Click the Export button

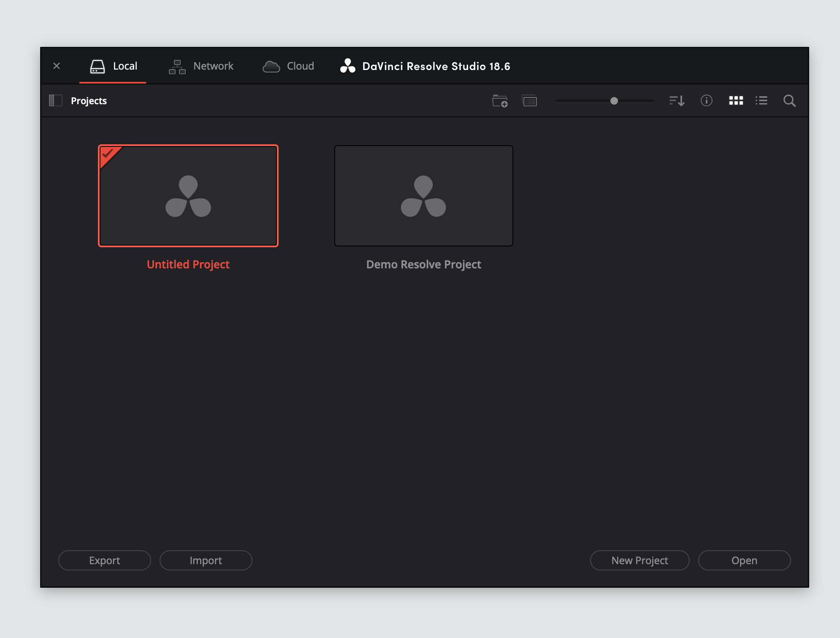tap(105, 560)
